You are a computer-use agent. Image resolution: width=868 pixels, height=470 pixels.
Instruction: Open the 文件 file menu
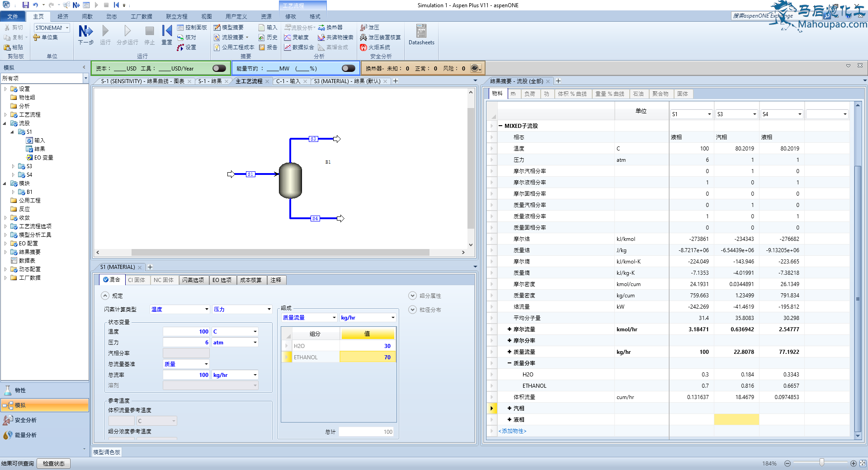pyautogui.click(x=13, y=16)
